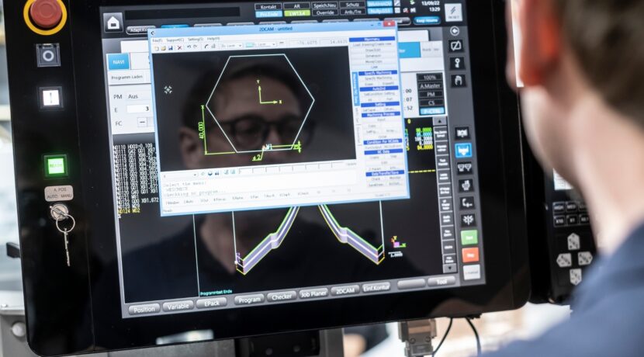Open the Checker tab

[282, 296]
